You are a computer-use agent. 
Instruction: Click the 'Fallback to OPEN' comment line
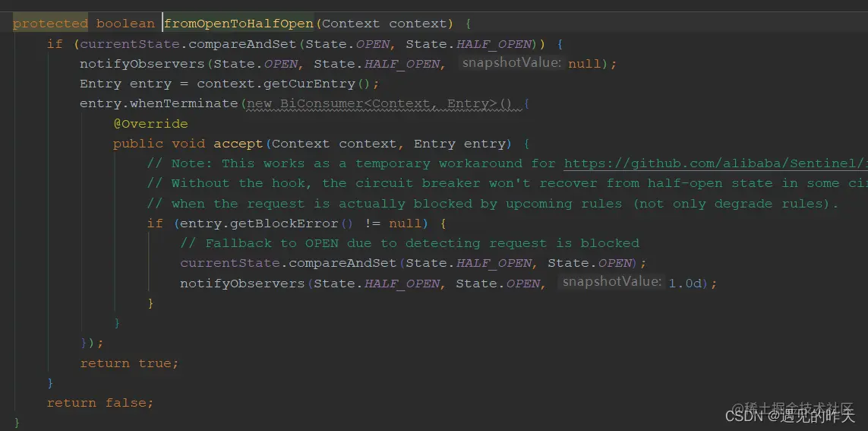tap(409, 243)
